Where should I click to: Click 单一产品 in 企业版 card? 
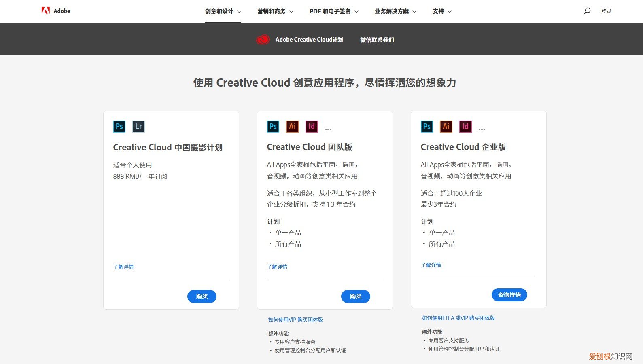(x=442, y=233)
